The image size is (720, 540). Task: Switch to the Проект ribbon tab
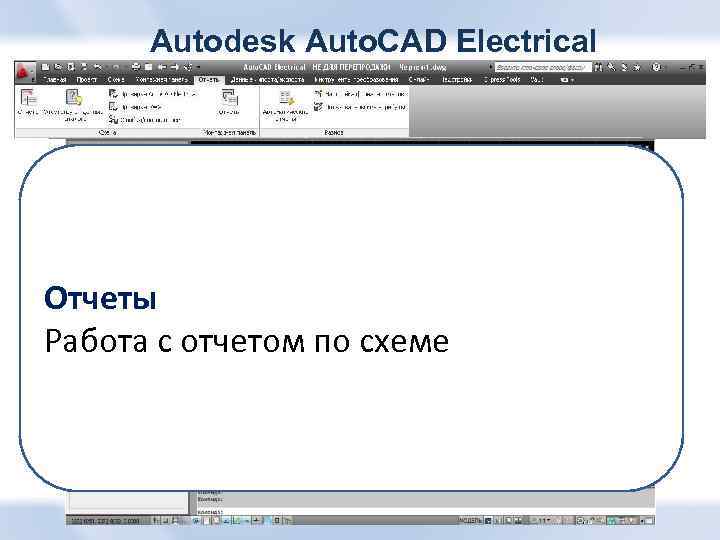86,79
